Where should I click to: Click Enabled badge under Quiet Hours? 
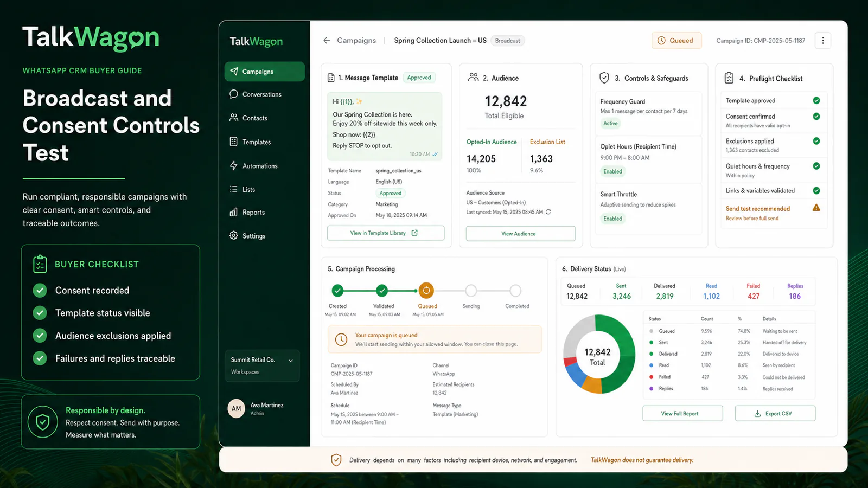click(x=612, y=171)
